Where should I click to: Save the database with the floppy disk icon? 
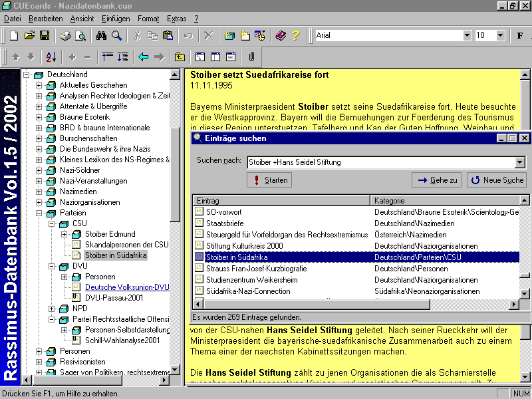45,35
